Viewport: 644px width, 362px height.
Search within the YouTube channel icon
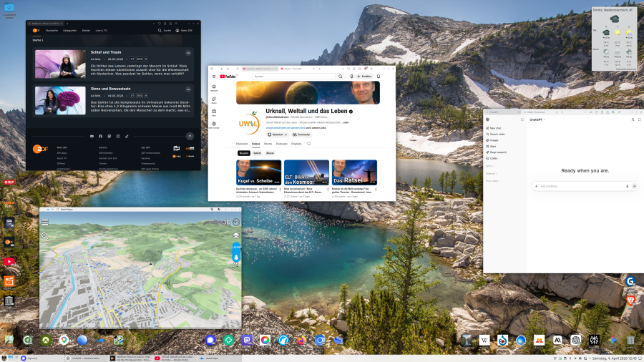[x=309, y=144]
